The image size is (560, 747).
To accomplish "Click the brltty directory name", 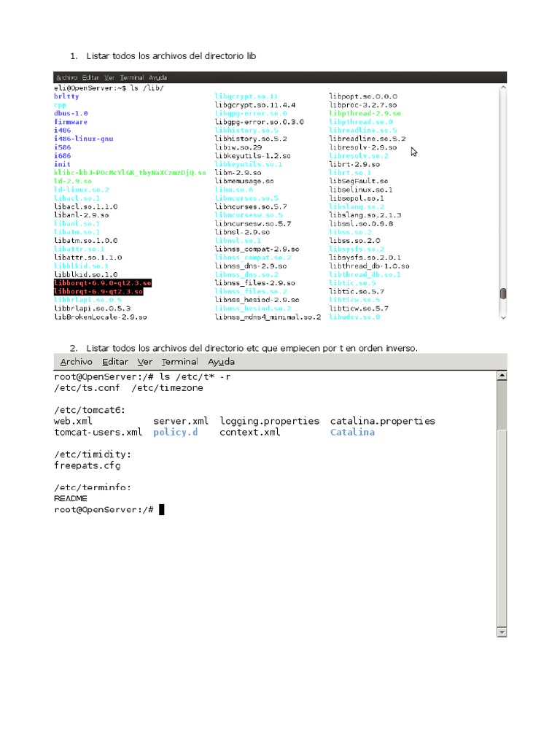I will click(66, 96).
